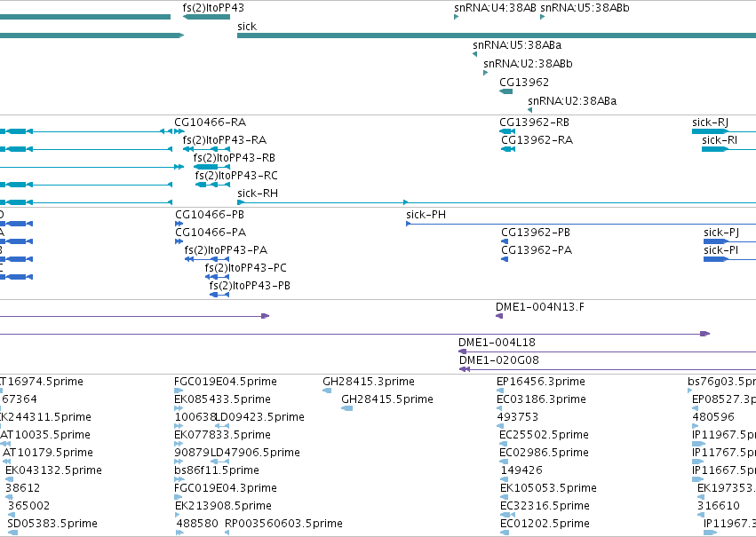This screenshot has width=756, height=537.
Task: Click the EC25502.5prime EST label
Action: (x=544, y=436)
